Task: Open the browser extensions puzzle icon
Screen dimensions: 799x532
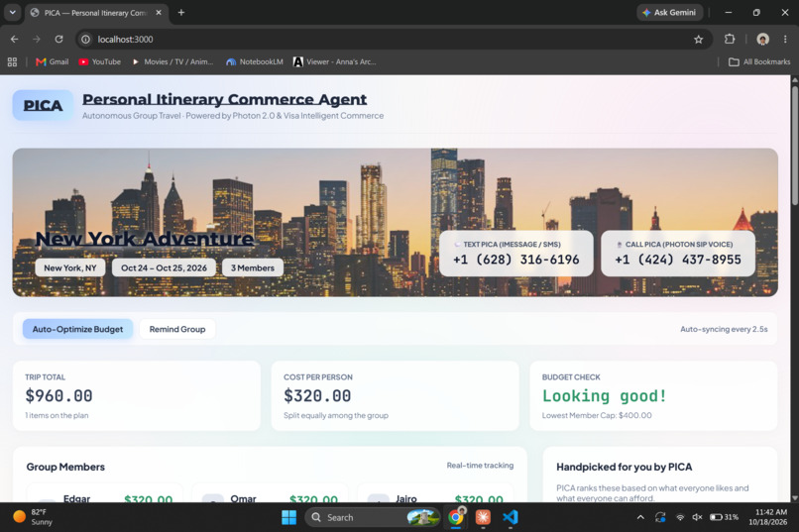Action: tap(730, 40)
